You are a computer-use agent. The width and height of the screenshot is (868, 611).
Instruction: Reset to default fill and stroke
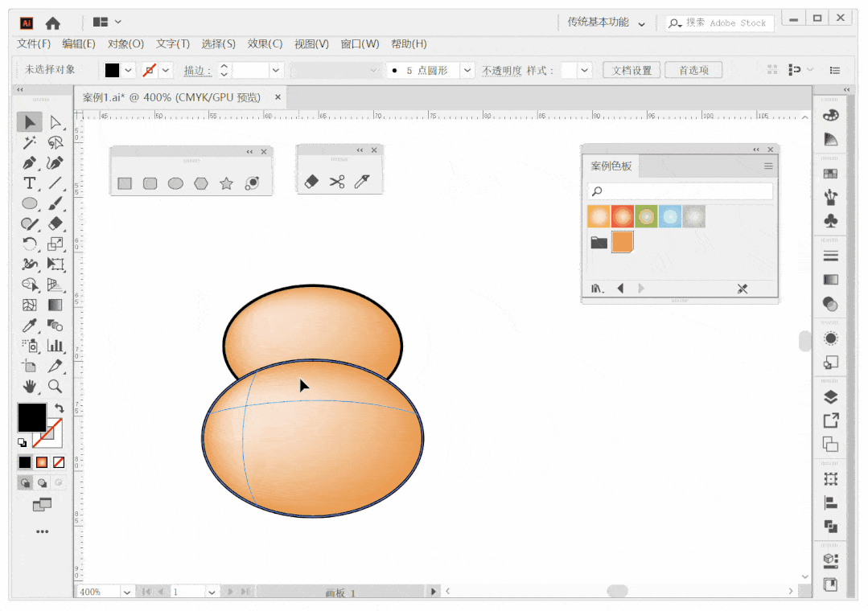(23, 443)
